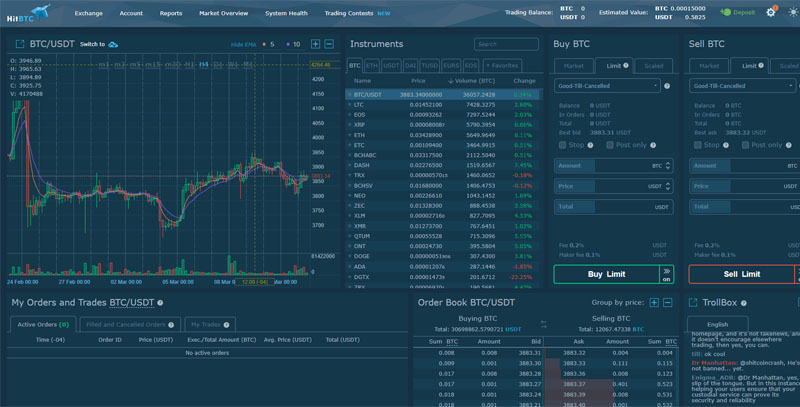Screen dimensions: 800x407
Task: Click the green Deposit icon
Action: click(x=726, y=12)
